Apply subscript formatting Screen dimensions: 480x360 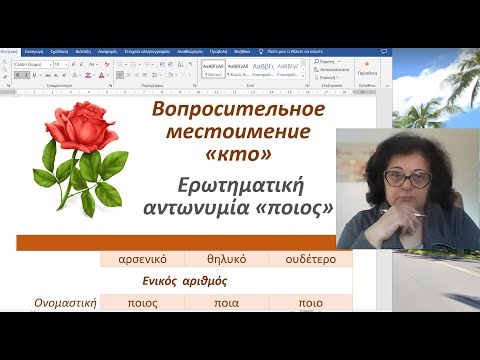56,75
